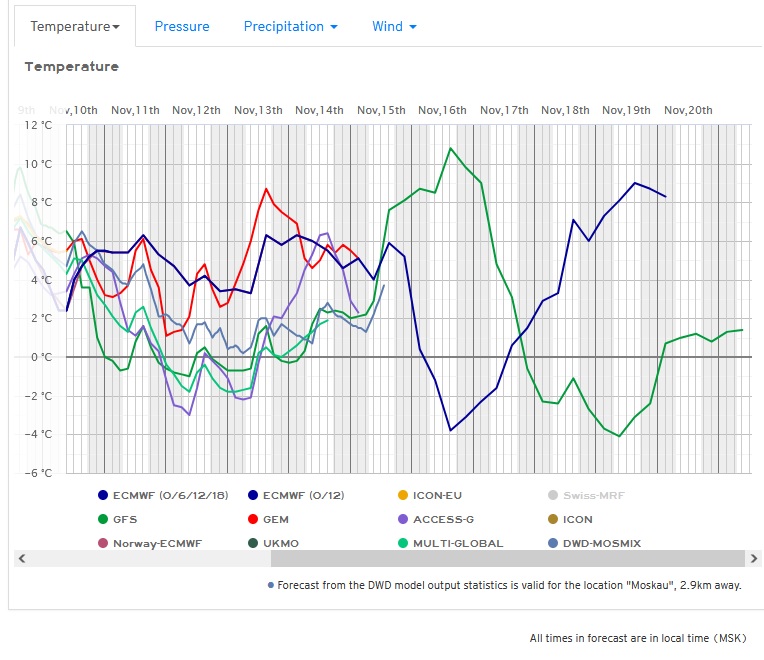Click the Nov,18th date label on chart
Viewport: 764px width, 660px height.
click(565, 110)
